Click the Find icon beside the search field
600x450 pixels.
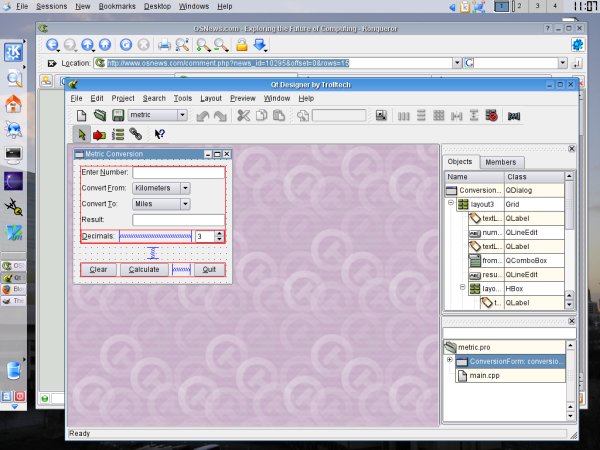(303, 116)
